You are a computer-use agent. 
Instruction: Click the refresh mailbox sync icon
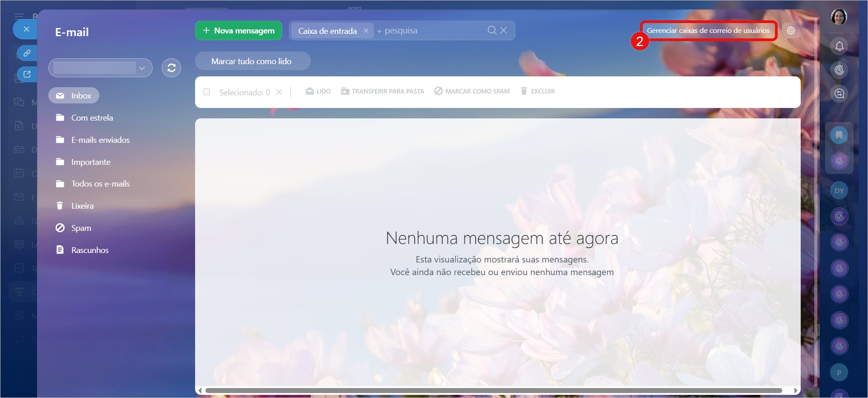[x=171, y=68]
